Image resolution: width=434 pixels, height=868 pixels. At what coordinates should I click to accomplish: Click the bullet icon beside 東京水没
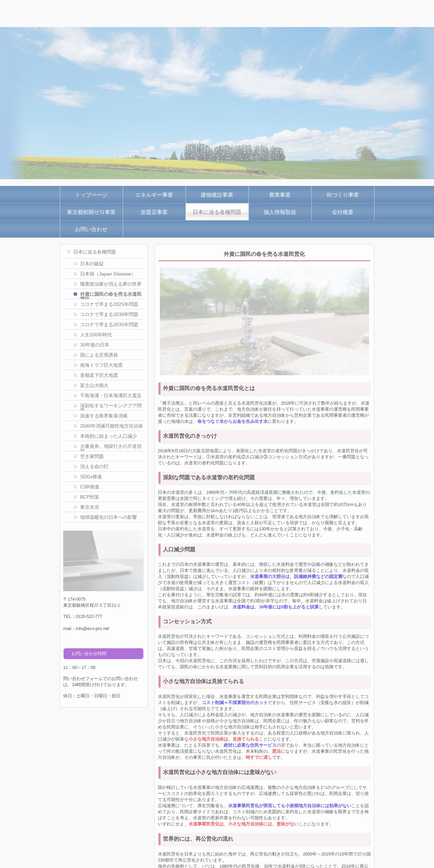(x=75, y=507)
